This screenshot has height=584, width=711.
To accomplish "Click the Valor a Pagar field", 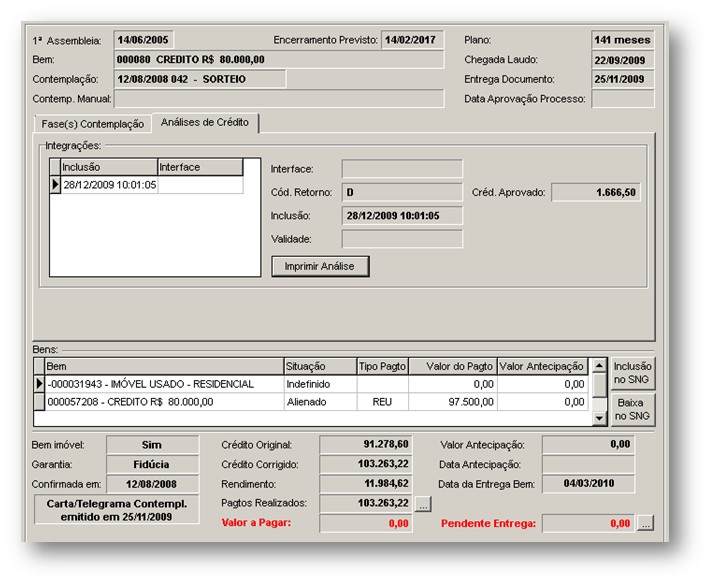I will 366,523.
